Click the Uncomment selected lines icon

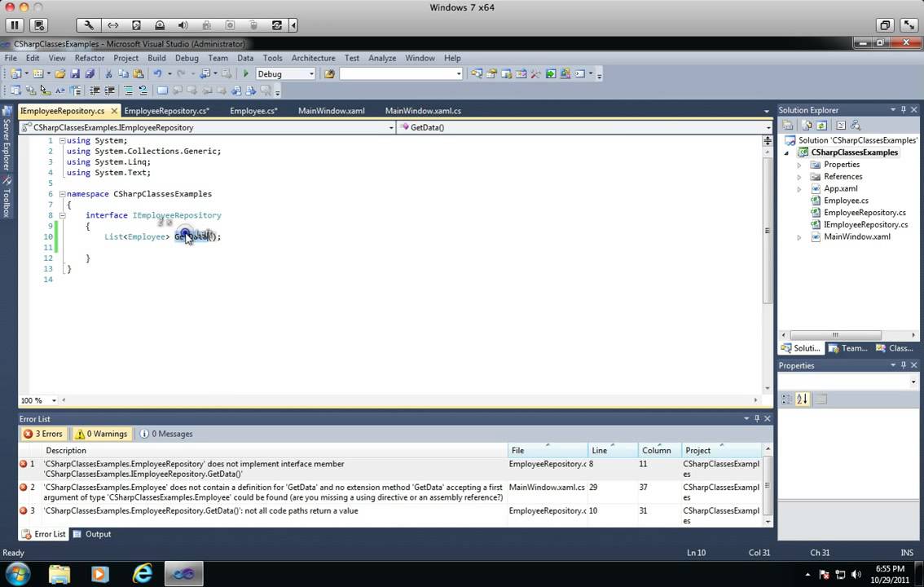pos(143,90)
